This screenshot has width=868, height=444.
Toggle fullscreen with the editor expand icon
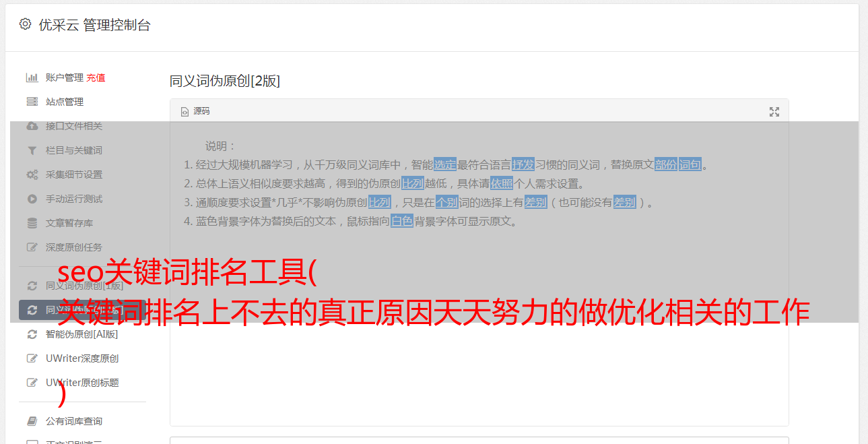(x=774, y=112)
